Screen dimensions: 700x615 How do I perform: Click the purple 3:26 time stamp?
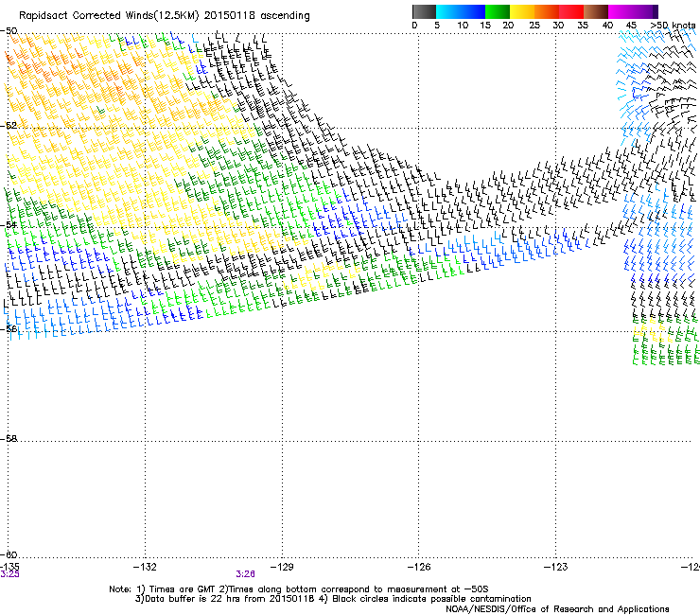[x=245, y=574]
